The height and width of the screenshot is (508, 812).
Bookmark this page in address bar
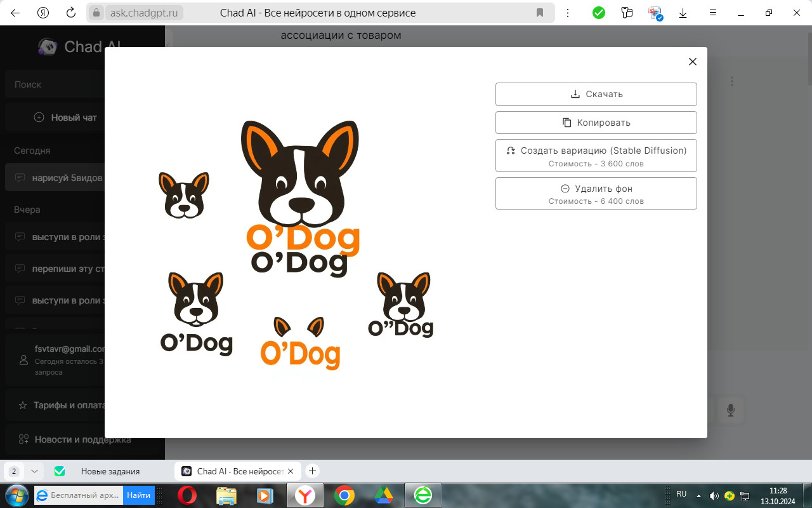tap(540, 13)
